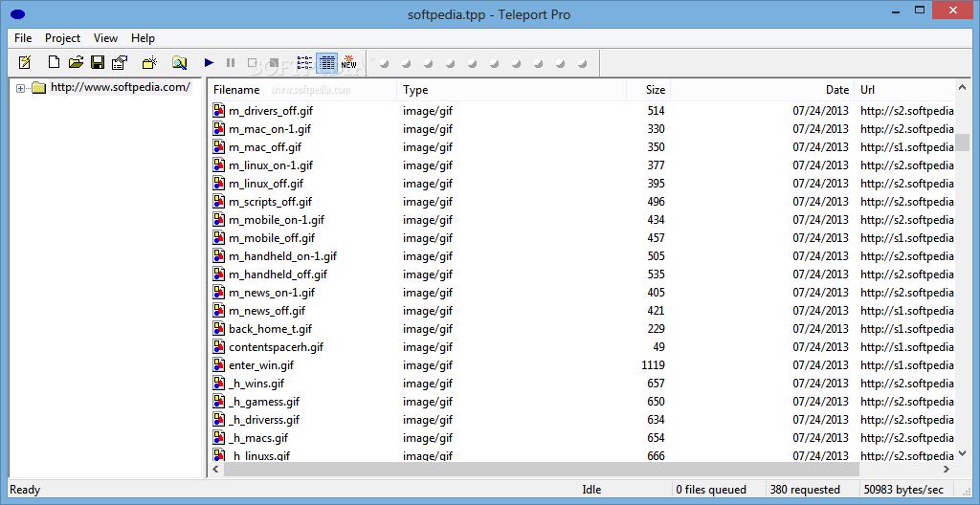Viewport: 980px width, 505px height.
Task: Click the filled square abort icon
Action: [274, 62]
